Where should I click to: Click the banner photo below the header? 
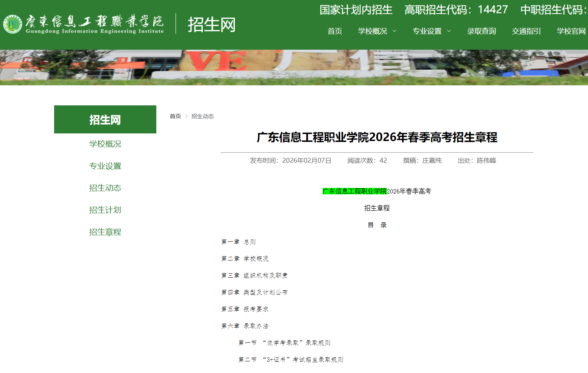(294, 65)
